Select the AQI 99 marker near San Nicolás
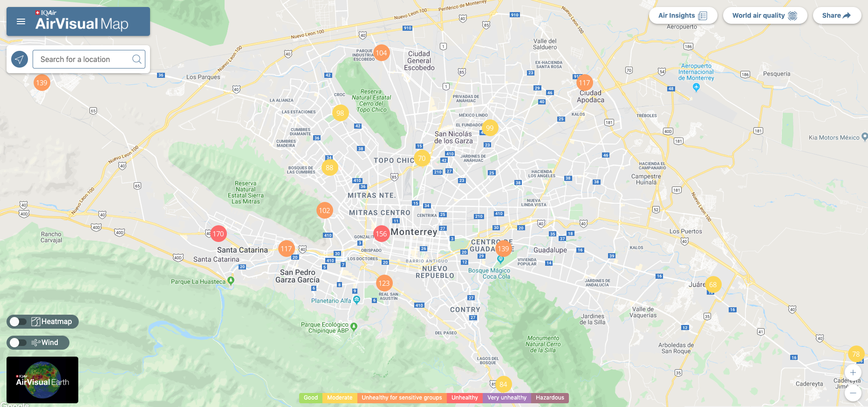The width and height of the screenshot is (868, 407). (490, 128)
